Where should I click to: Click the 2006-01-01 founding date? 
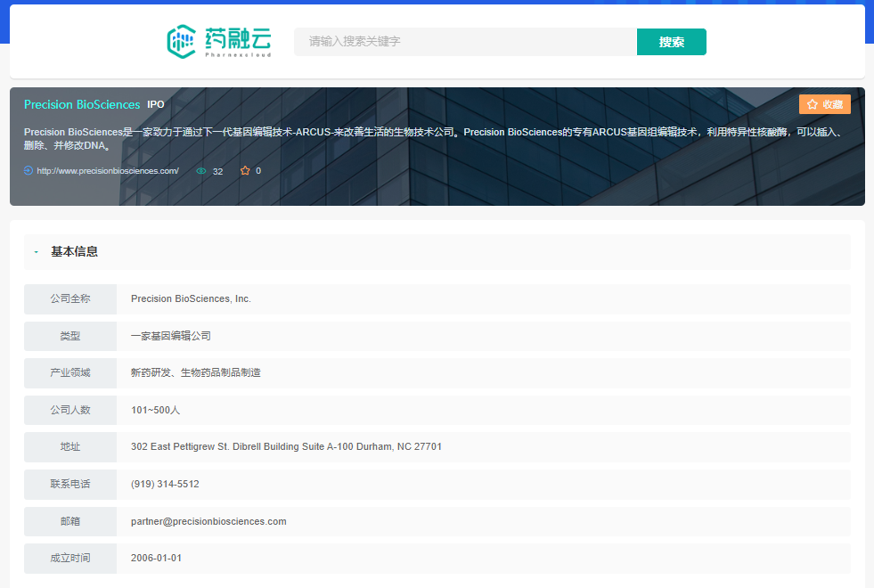(156, 558)
